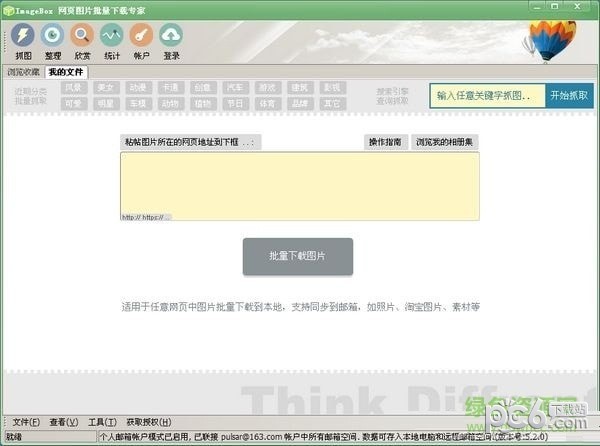Select the 影视 category button
Viewport: 600px width, 446px height.
(x=332, y=88)
